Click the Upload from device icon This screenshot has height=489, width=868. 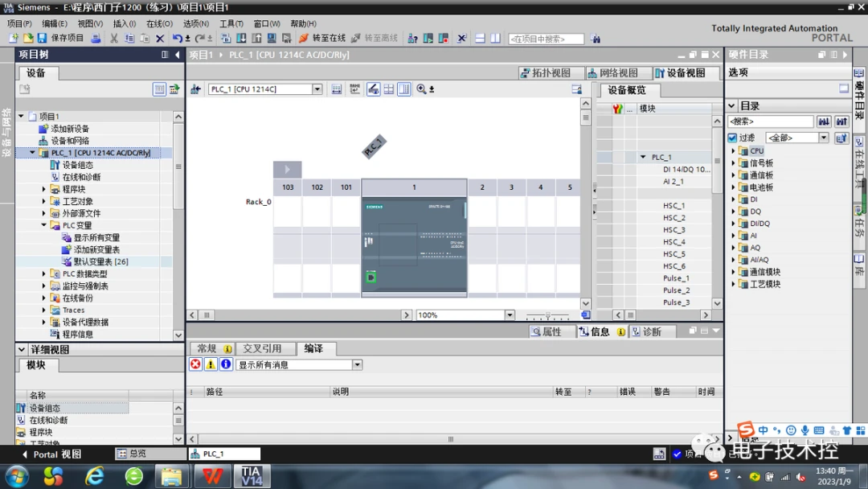pos(256,39)
